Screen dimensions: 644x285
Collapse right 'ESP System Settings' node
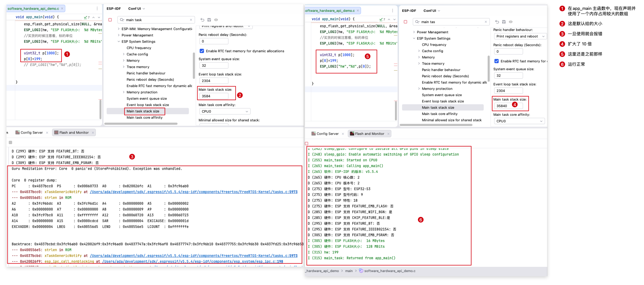coord(414,38)
